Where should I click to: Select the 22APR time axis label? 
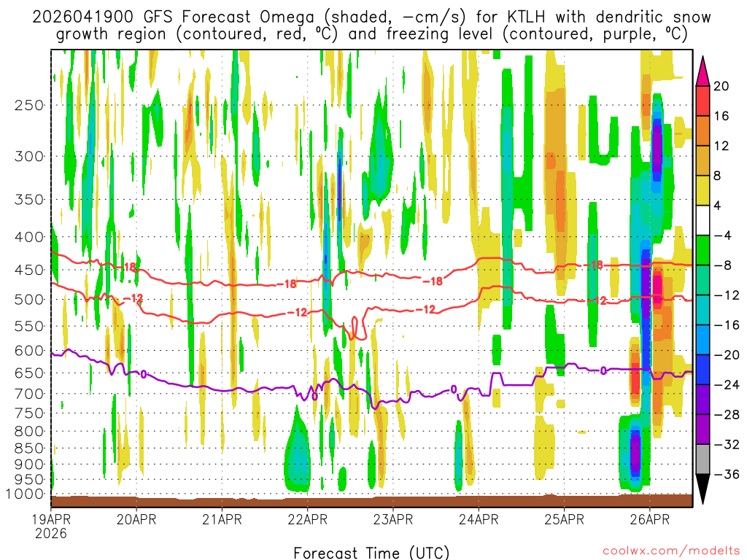point(307,519)
